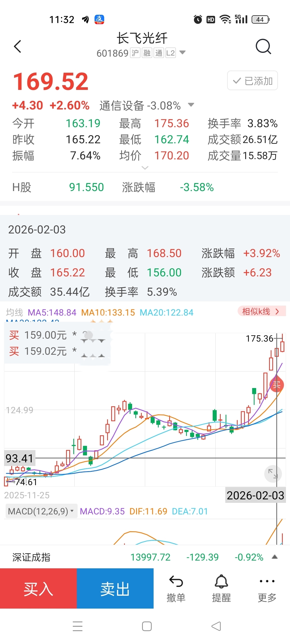Tap the 买入 buy button
This screenshot has height=644, width=290.
pos(38,589)
